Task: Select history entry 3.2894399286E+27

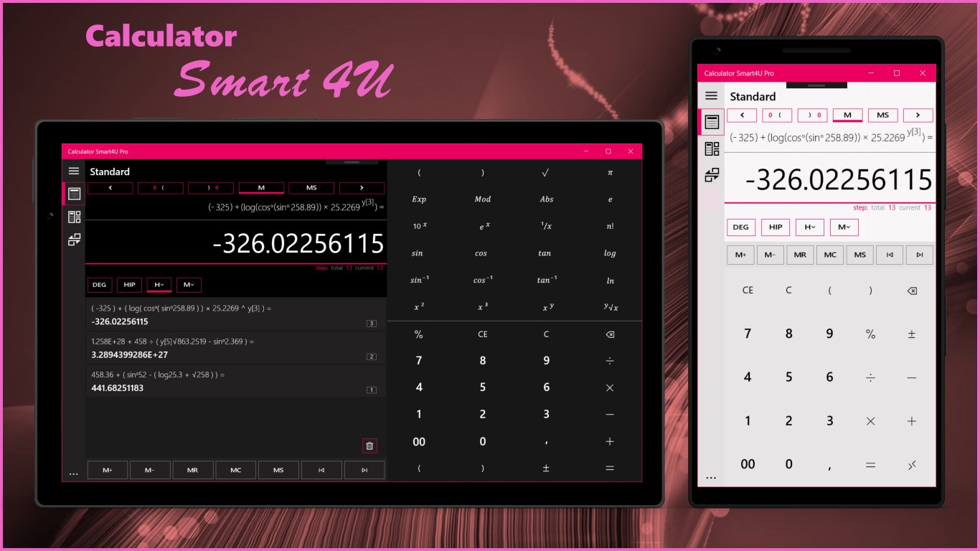Action: [x=235, y=348]
